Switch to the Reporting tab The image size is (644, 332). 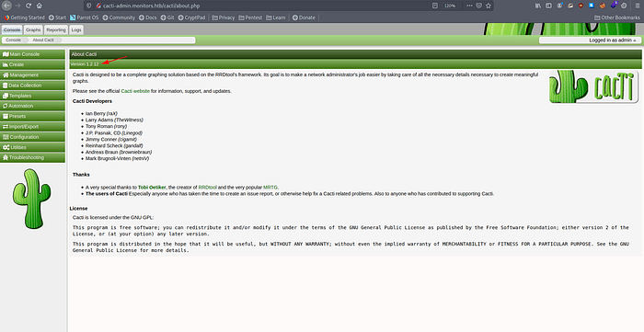tap(56, 30)
